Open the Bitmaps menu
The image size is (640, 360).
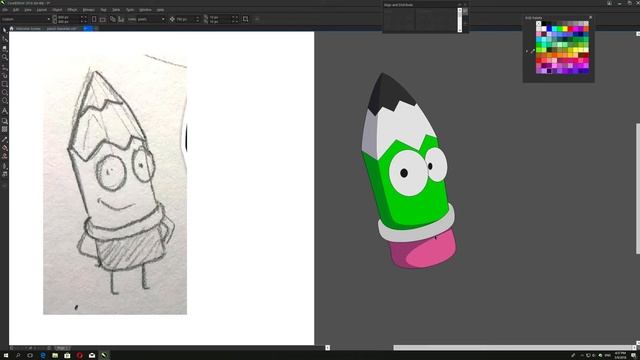point(89,10)
